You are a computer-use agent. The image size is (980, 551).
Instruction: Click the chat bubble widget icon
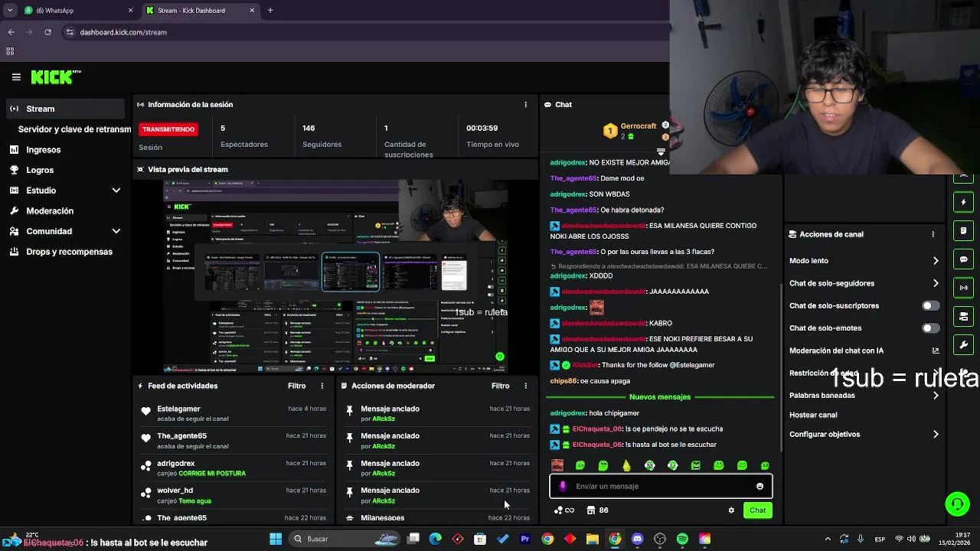pos(964,259)
